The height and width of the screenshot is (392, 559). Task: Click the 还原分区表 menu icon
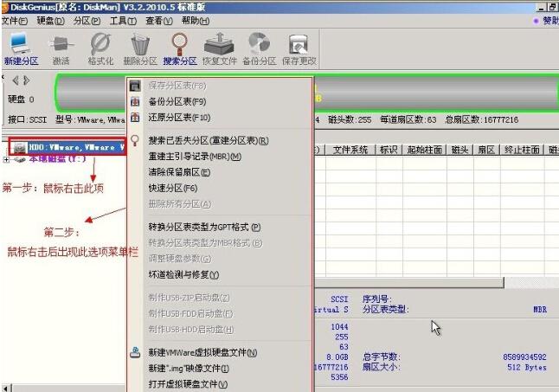point(135,117)
